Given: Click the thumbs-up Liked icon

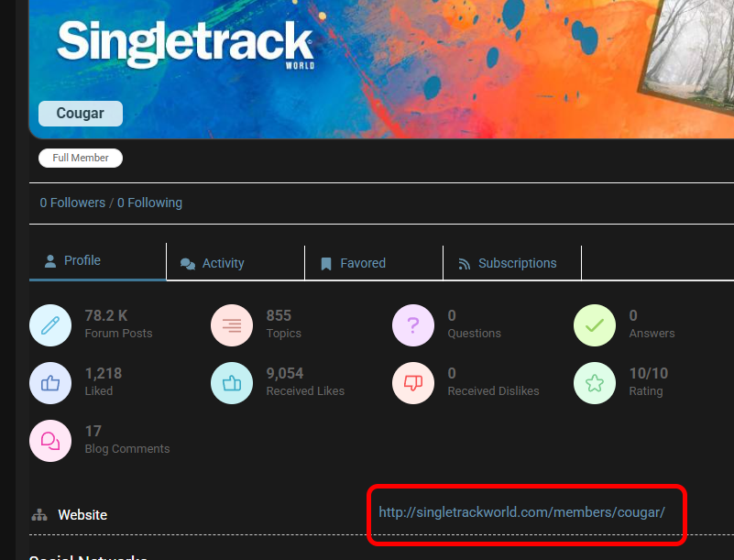Looking at the screenshot, I should pyautogui.click(x=50, y=382).
